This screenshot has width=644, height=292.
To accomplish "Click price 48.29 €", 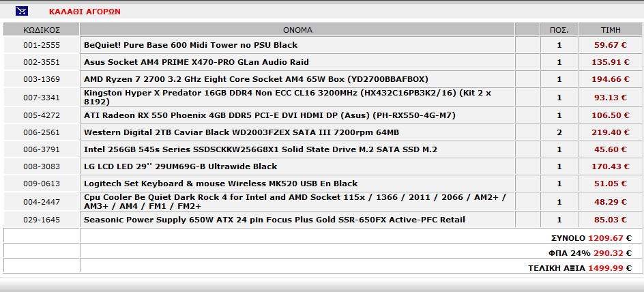I will 611,202.
